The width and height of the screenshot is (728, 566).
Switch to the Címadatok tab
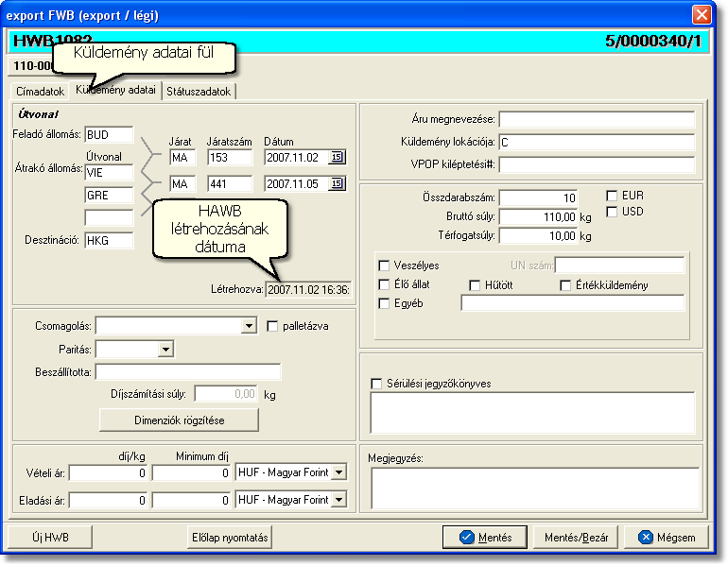click(x=40, y=92)
